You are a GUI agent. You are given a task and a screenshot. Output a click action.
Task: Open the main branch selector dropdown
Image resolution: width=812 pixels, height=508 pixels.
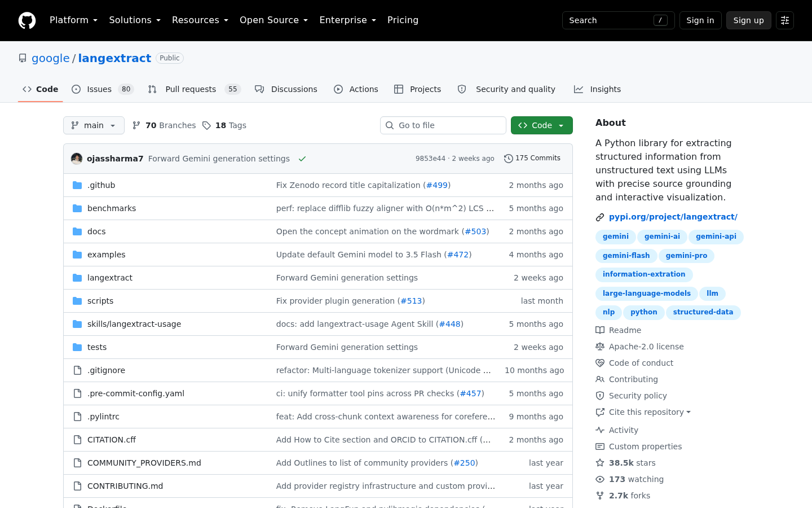click(x=94, y=125)
